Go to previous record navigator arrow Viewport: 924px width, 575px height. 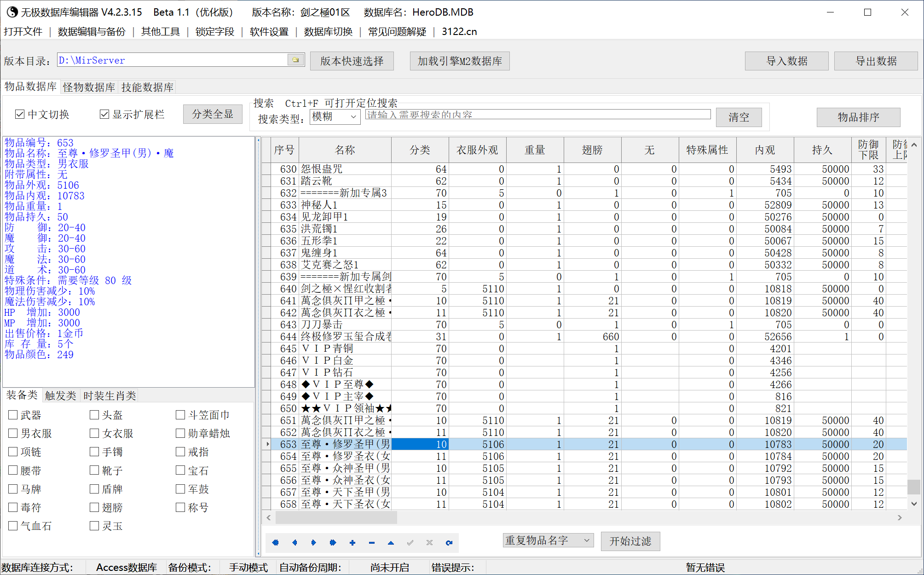[295, 543]
